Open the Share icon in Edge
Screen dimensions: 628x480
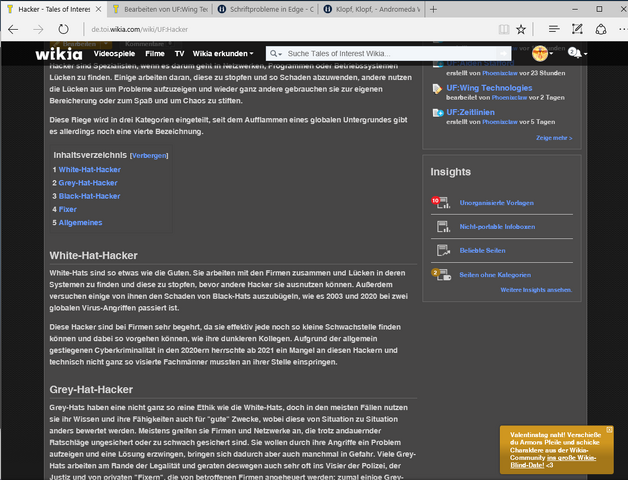(601, 29)
